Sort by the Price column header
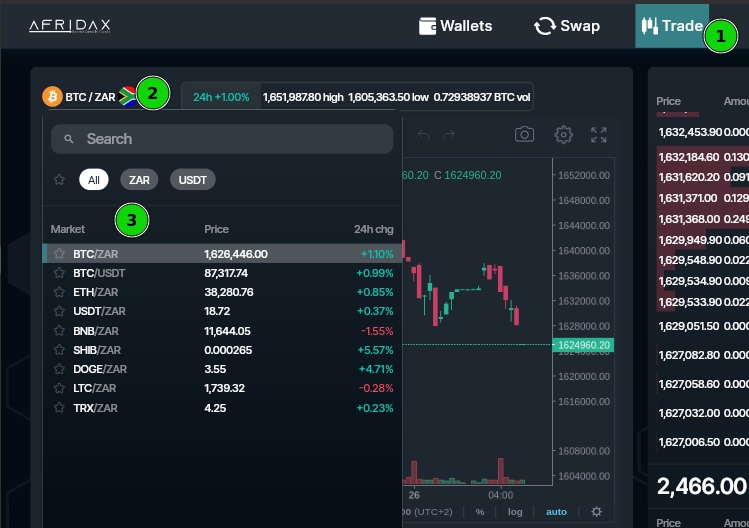The width and height of the screenshot is (749, 528). pyautogui.click(x=216, y=229)
